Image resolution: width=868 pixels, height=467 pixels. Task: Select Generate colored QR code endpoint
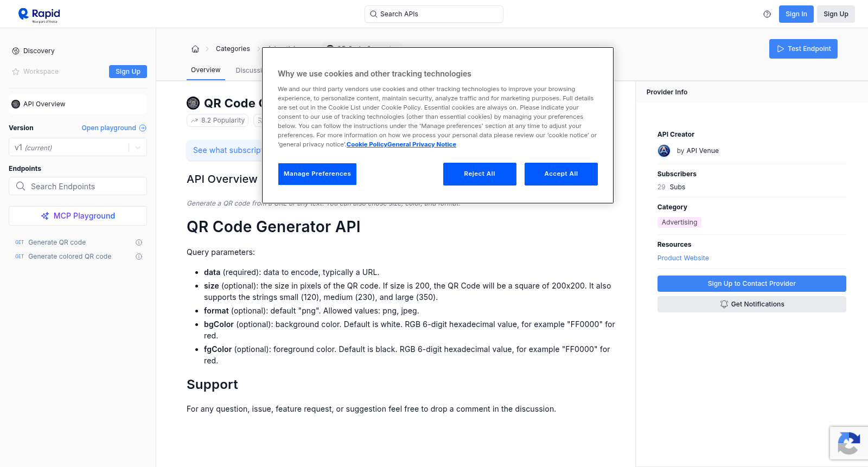(69, 257)
